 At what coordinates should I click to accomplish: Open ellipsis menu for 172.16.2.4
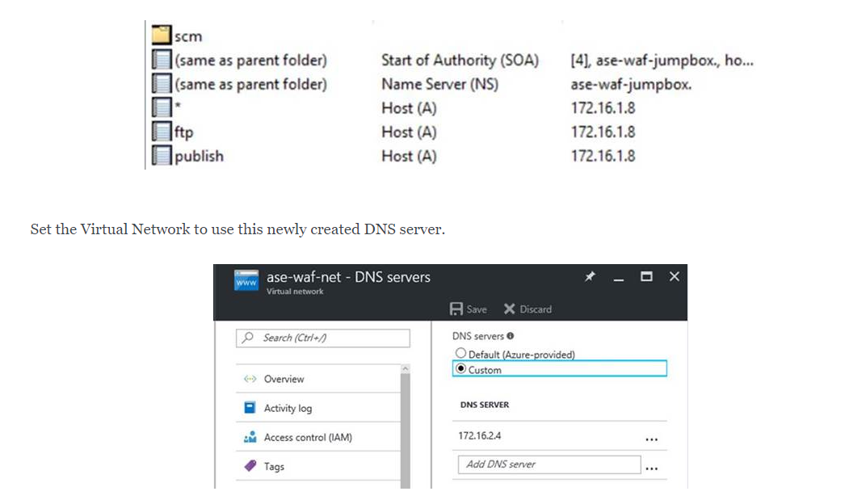(x=652, y=439)
